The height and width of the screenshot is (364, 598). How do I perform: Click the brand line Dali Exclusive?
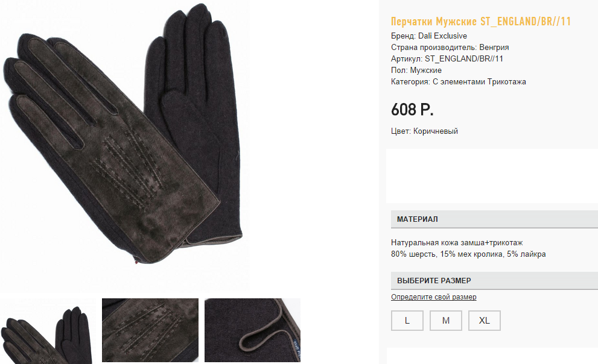click(x=429, y=36)
